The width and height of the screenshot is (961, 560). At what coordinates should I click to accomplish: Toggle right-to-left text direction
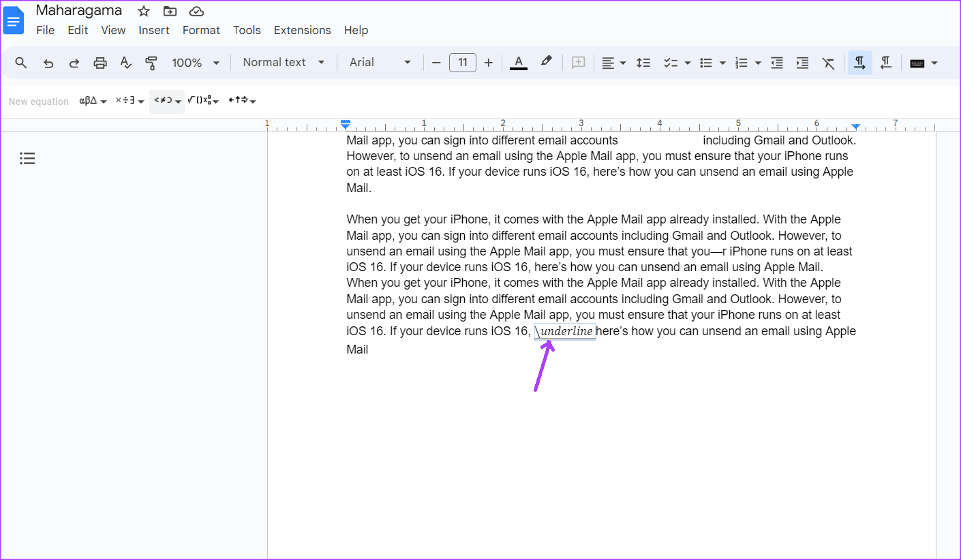click(885, 62)
